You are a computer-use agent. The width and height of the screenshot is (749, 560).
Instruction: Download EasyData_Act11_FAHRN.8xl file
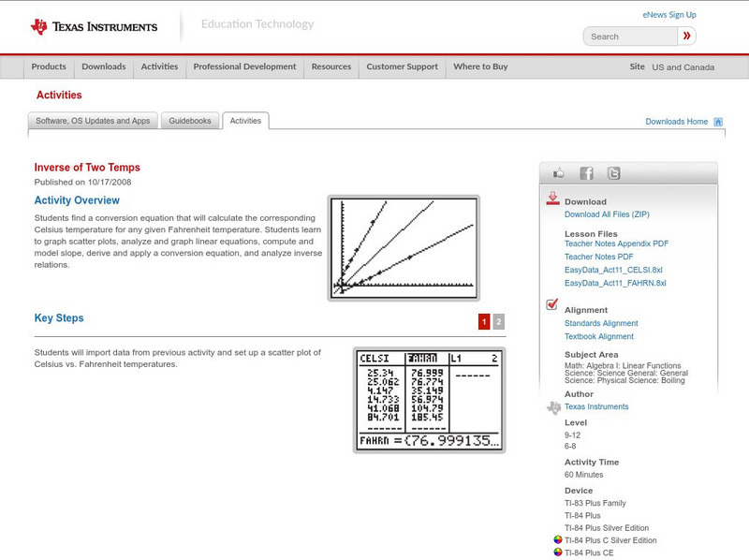(x=615, y=284)
